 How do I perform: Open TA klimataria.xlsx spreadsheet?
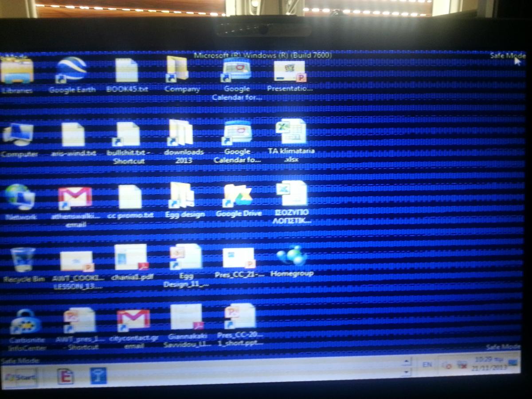point(291,141)
